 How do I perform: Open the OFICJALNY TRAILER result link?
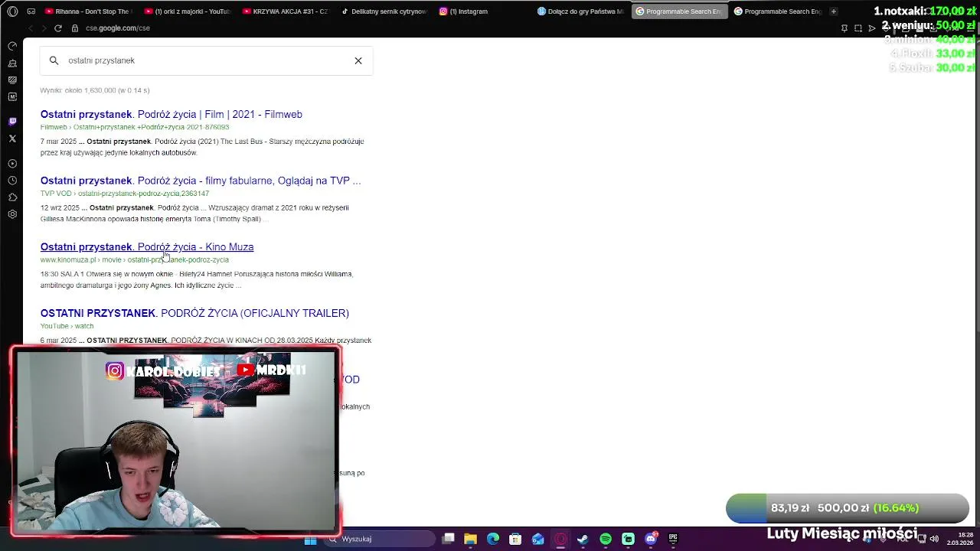194,313
